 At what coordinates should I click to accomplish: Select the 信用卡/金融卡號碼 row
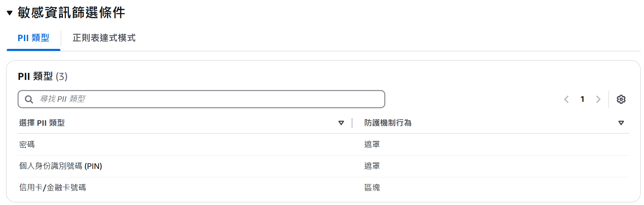click(x=53, y=187)
